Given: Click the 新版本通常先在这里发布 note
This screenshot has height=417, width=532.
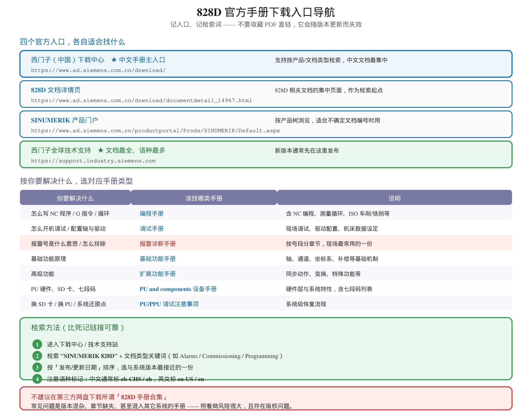Looking at the screenshot, I should coord(307,151).
